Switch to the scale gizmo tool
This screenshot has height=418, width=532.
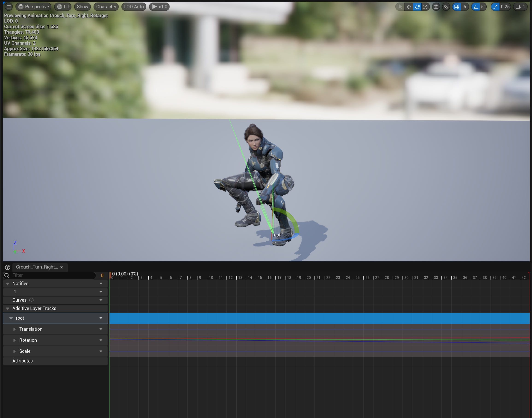pos(426,7)
